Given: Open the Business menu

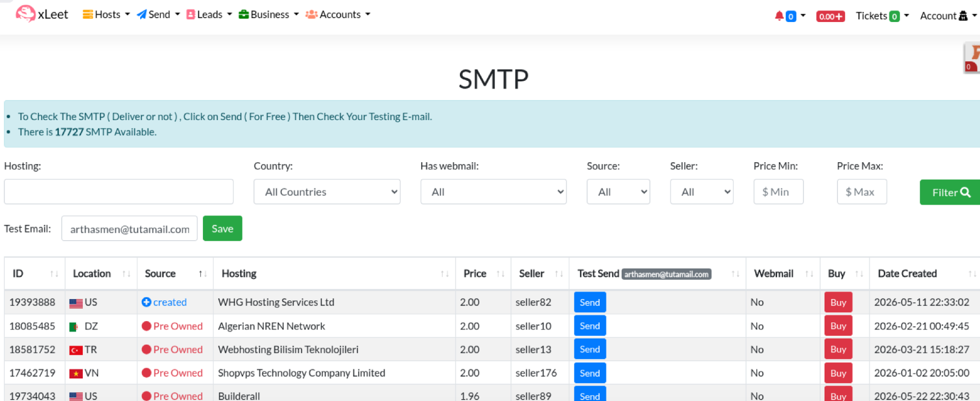Looking at the screenshot, I should click(269, 15).
